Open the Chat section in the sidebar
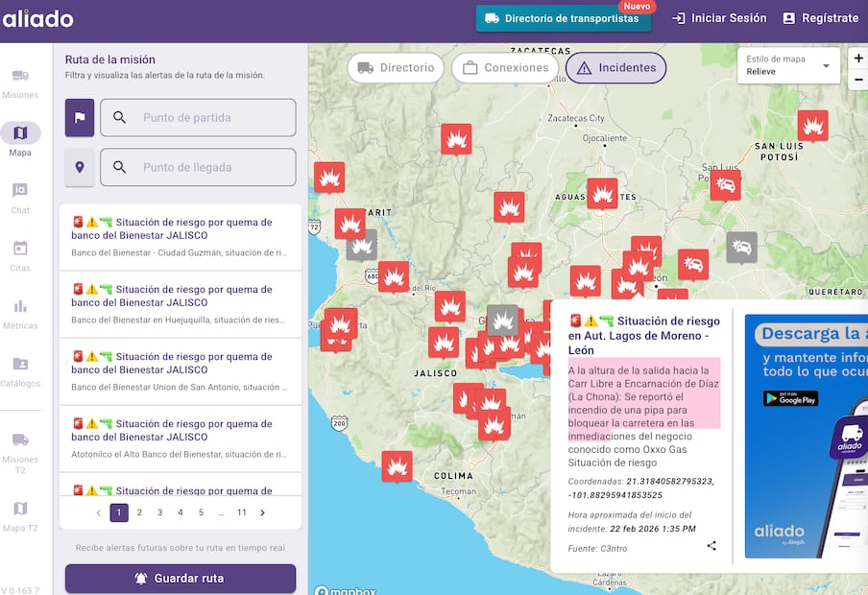The width and height of the screenshot is (868, 595). pos(20,195)
